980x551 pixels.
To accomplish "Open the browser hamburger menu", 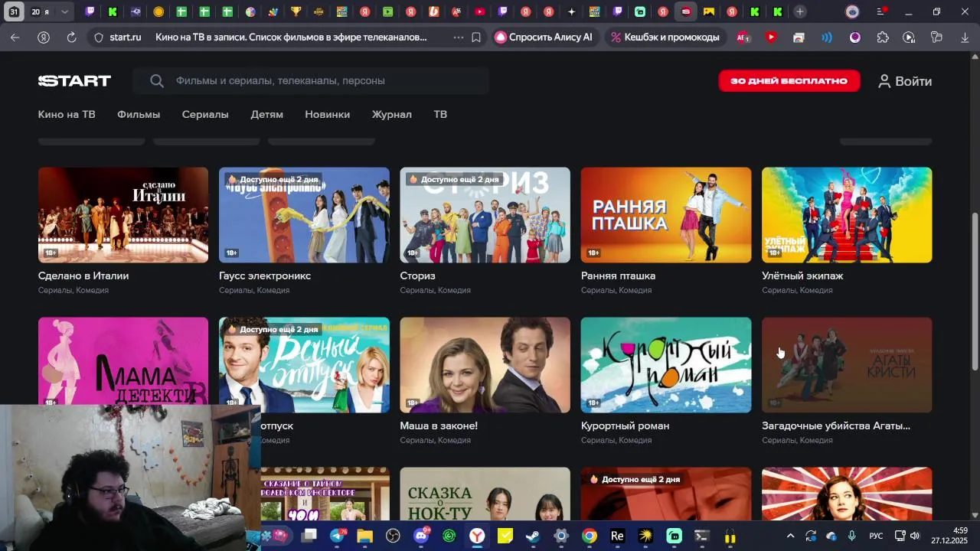I will pyautogui.click(x=880, y=11).
